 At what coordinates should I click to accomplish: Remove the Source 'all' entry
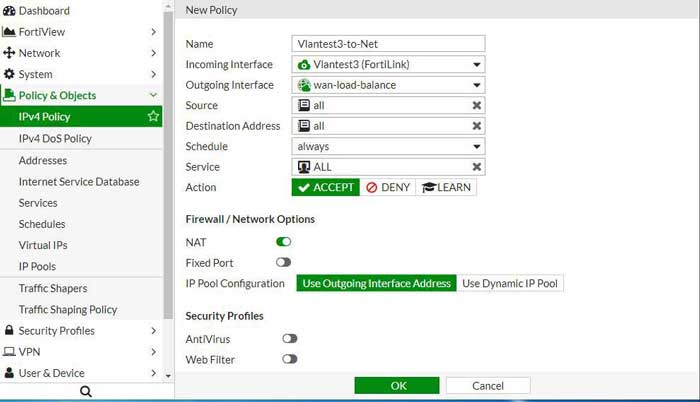pos(477,105)
